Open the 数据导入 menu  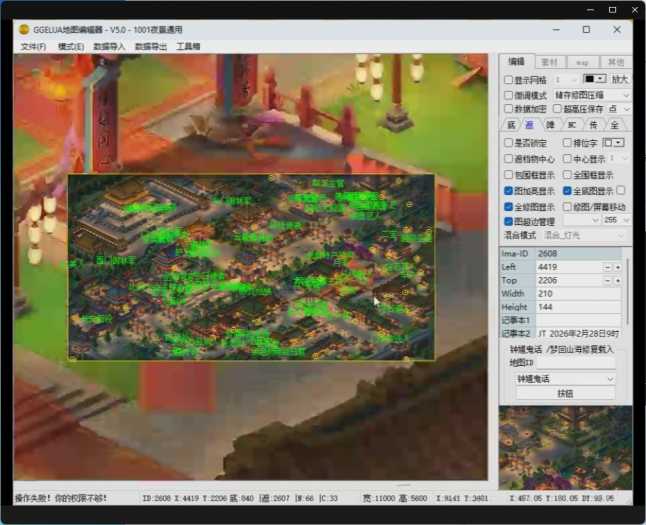[109, 47]
